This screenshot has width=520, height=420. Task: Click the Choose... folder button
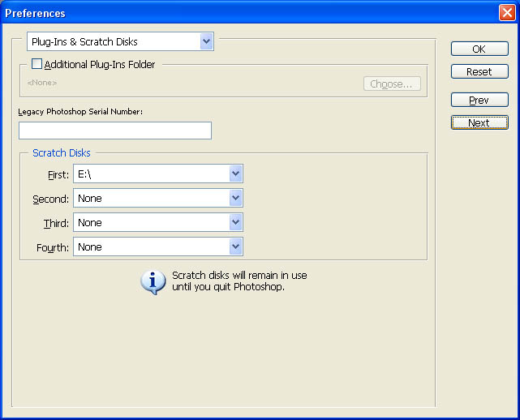(391, 84)
